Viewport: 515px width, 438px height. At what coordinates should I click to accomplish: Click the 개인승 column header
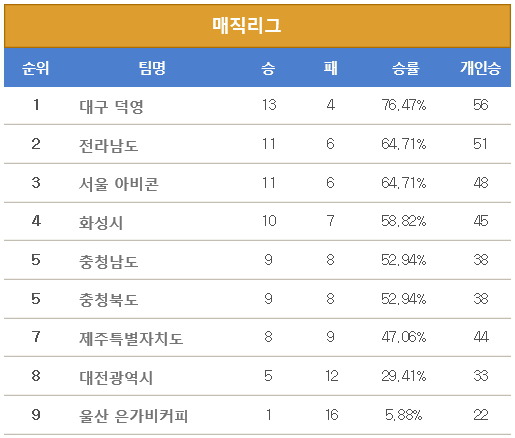pyautogui.click(x=480, y=68)
